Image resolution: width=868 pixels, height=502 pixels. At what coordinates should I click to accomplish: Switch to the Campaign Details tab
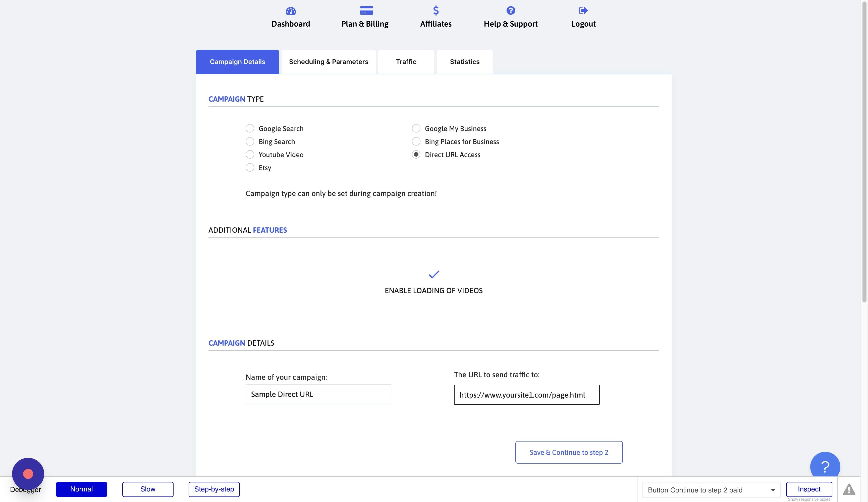pyautogui.click(x=237, y=62)
